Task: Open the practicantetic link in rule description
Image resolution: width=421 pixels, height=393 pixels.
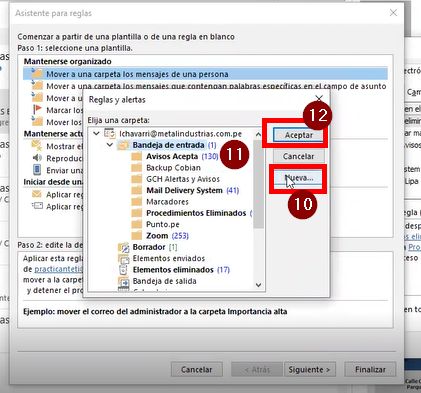Action: click(x=58, y=269)
